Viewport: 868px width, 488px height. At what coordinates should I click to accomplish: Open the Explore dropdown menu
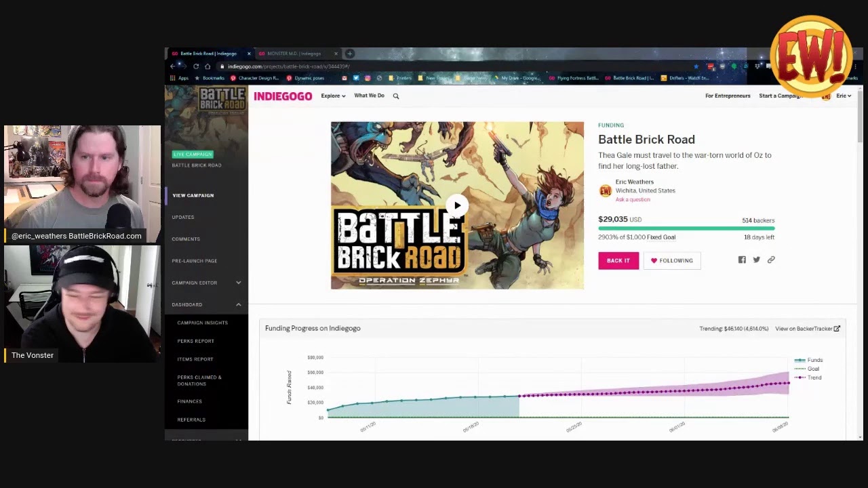[x=333, y=96]
